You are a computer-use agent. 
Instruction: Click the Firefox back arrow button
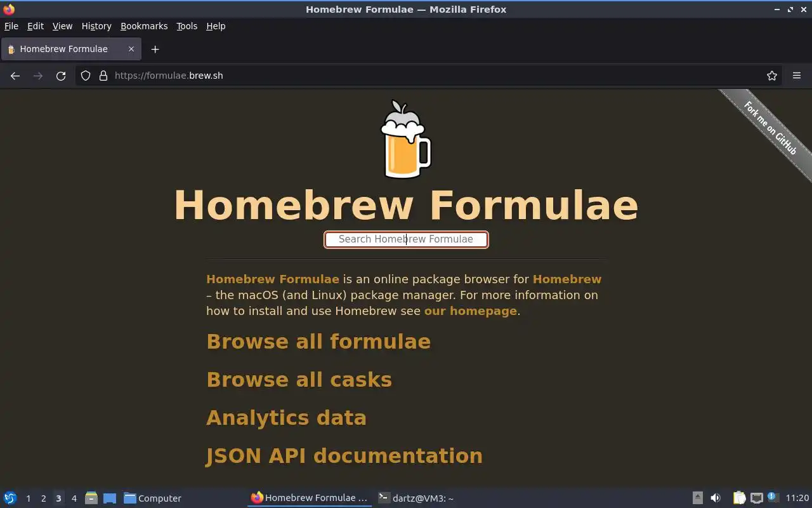(15, 76)
